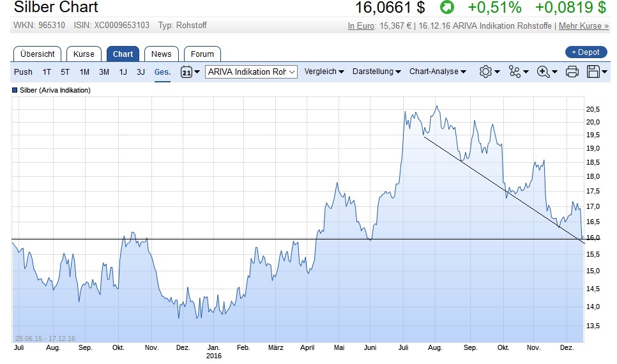
Task: Click the +0,0819 $ change value
Action: tap(570, 8)
